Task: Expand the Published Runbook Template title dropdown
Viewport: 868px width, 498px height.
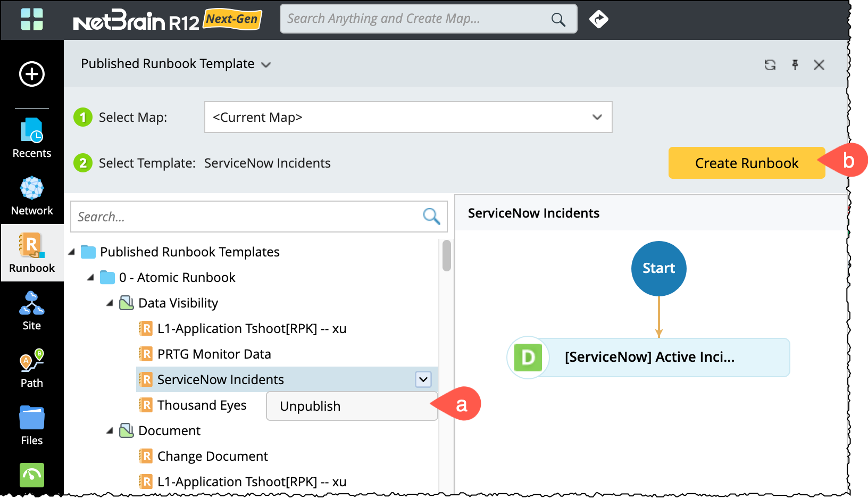Action: 266,65
